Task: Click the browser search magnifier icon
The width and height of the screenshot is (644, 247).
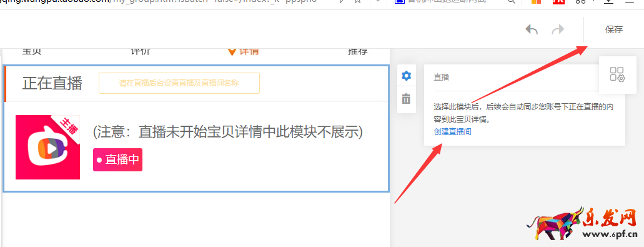Action: (511, 2)
